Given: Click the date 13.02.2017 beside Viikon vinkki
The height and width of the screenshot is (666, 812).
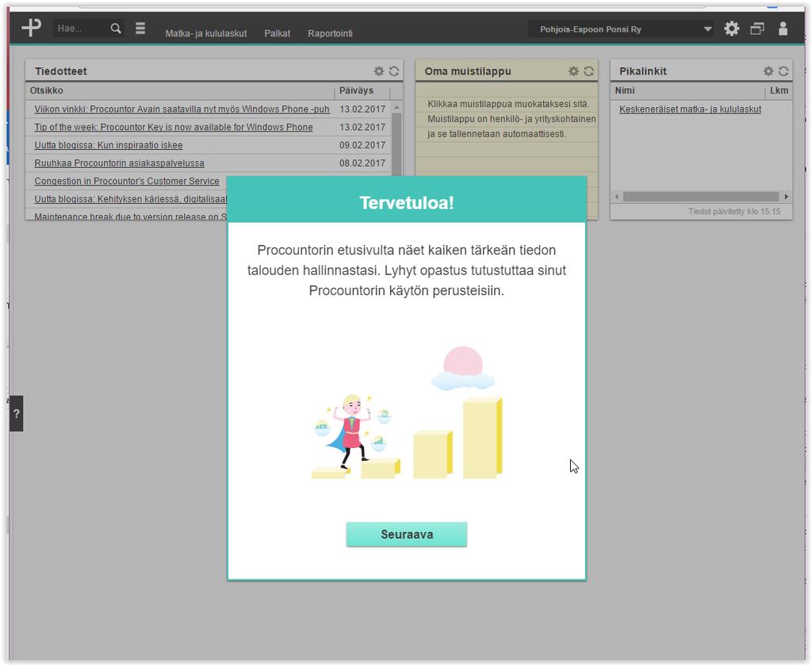Looking at the screenshot, I should 362,109.
